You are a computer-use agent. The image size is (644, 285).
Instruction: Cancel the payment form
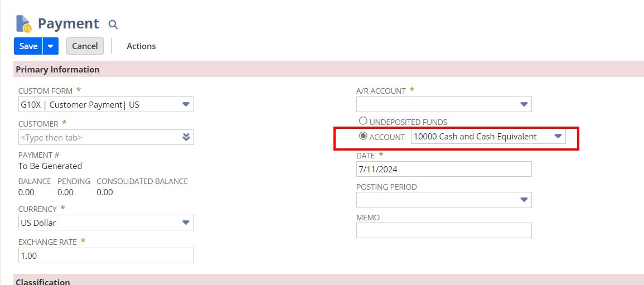(85, 46)
